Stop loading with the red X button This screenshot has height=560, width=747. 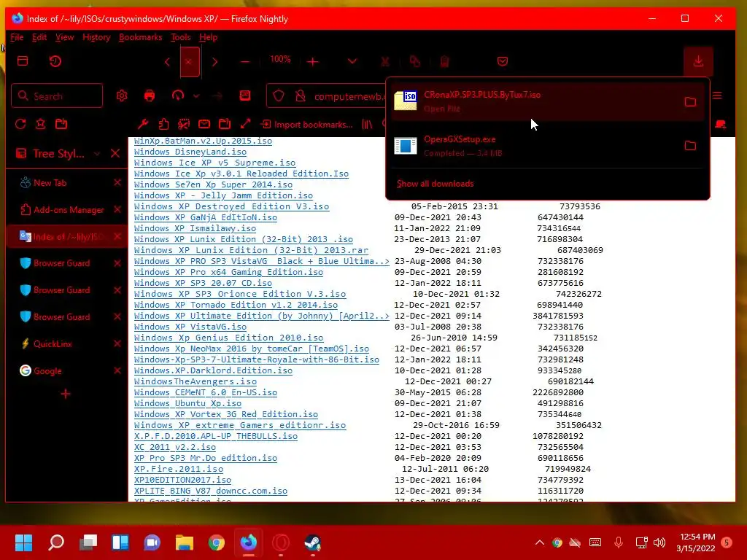190,62
